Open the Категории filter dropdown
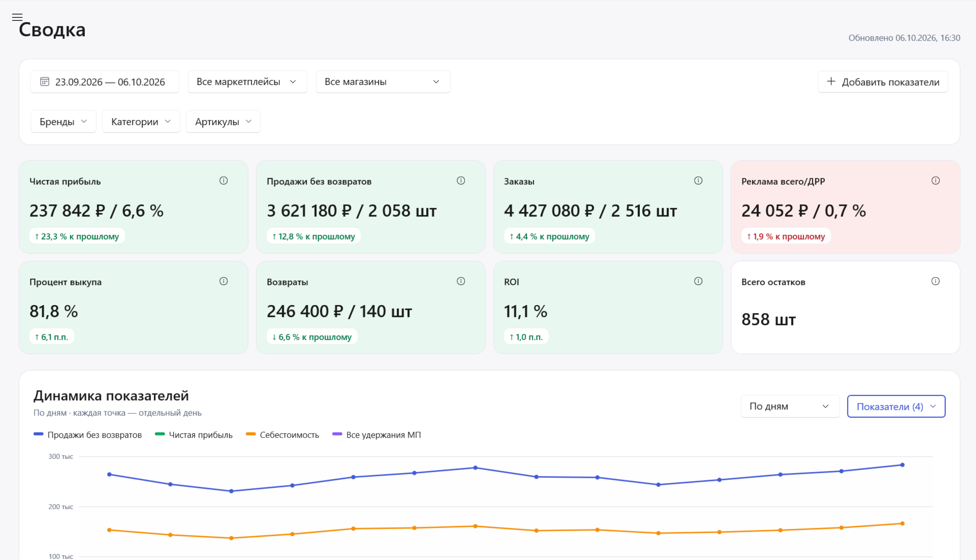 pos(141,122)
